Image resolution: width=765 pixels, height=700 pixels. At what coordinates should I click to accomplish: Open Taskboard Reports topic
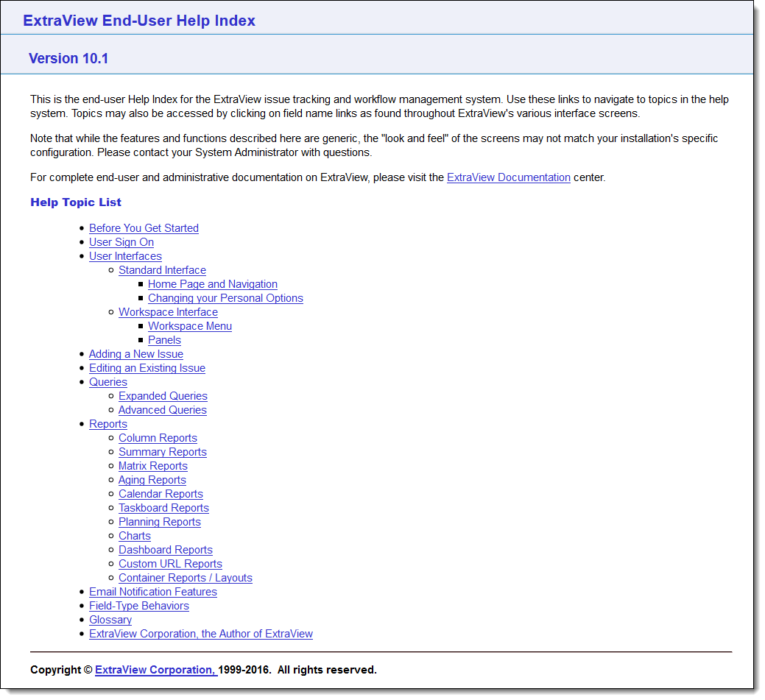pyautogui.click(x=164, y=509)
